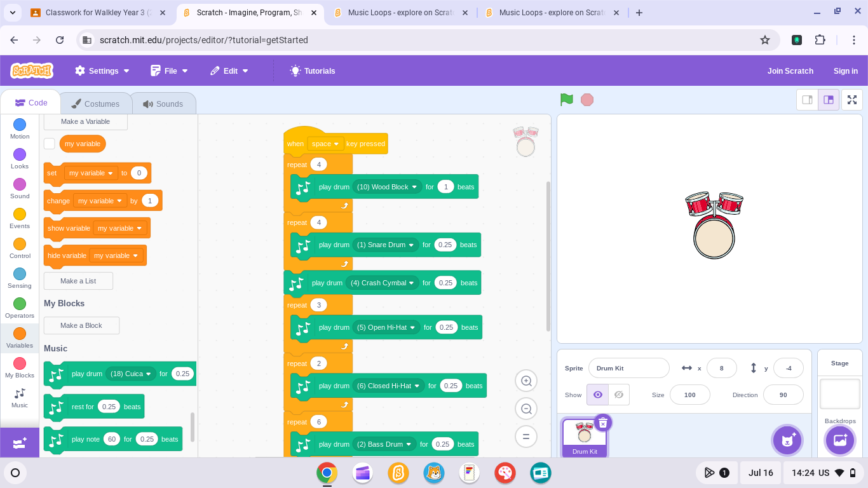868x488 pixels.
Task: Select the Operators category circle
Action: (20, 304)
